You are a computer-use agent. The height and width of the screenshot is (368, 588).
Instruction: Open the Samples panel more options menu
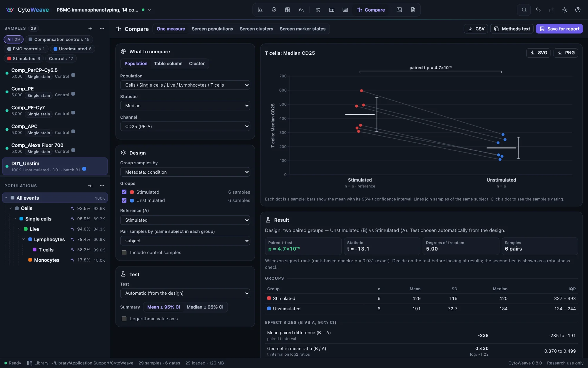[x=102, y=28]
